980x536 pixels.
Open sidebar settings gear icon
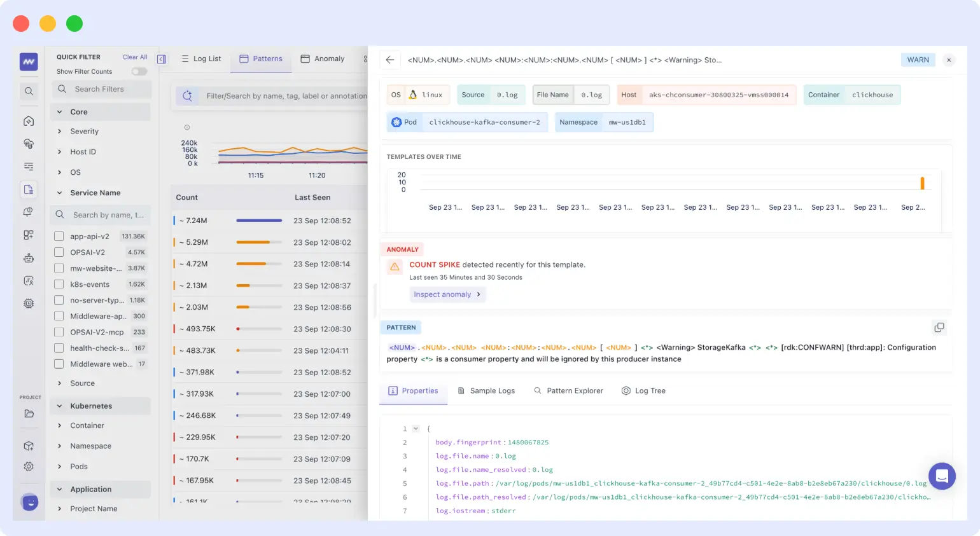[29, 466]
